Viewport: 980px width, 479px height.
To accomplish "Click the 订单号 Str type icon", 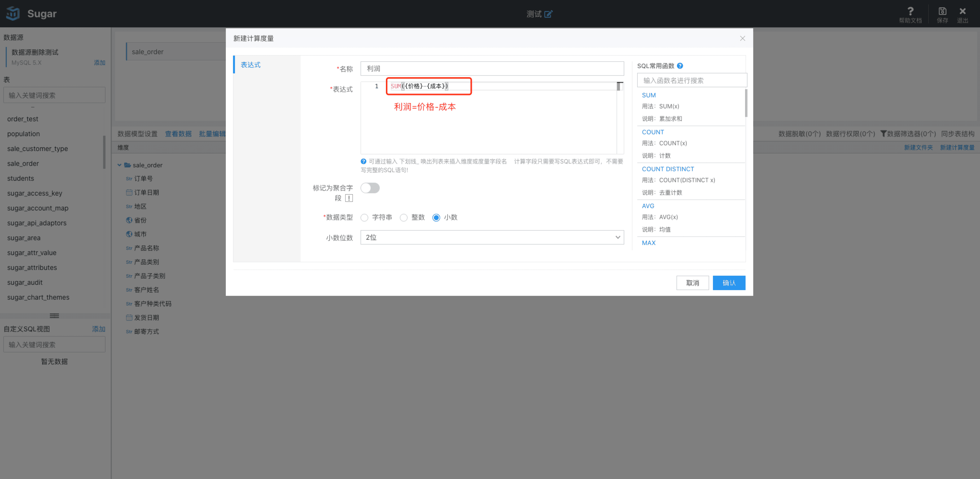I will [129, 179].
